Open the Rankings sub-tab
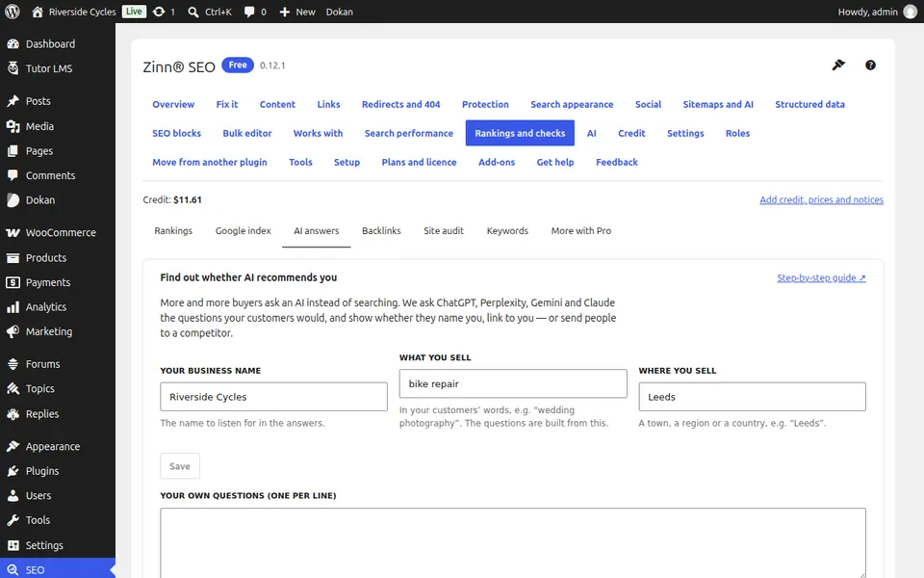Screen dimensions: 924x578 [173, 230]
